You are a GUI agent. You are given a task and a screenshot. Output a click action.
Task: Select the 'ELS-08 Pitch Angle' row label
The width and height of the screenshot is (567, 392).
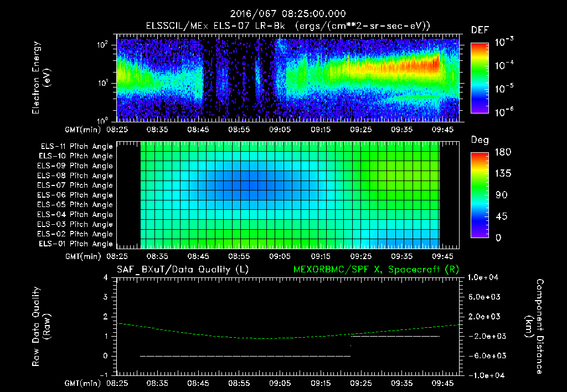[75, 176]
